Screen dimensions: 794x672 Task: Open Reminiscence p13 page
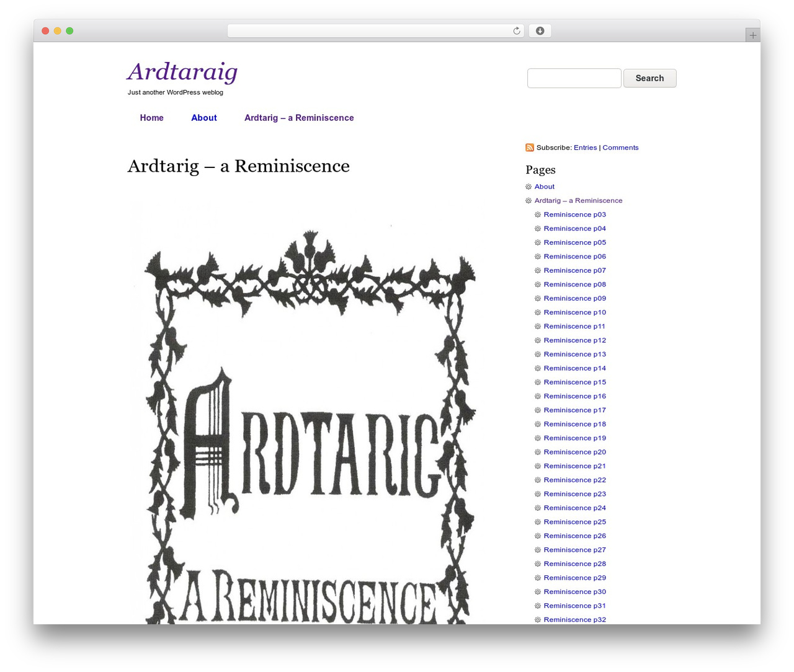[574, 355]
